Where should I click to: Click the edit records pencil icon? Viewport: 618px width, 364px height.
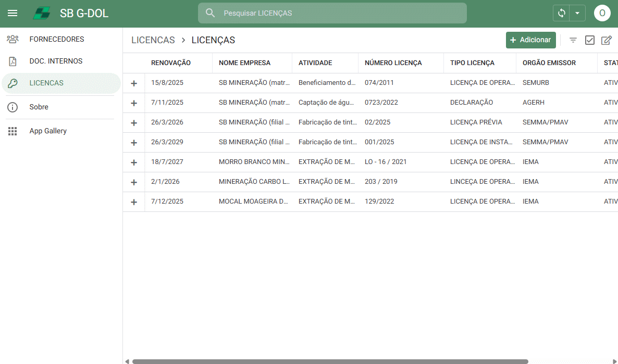click(x=606, y=40)
